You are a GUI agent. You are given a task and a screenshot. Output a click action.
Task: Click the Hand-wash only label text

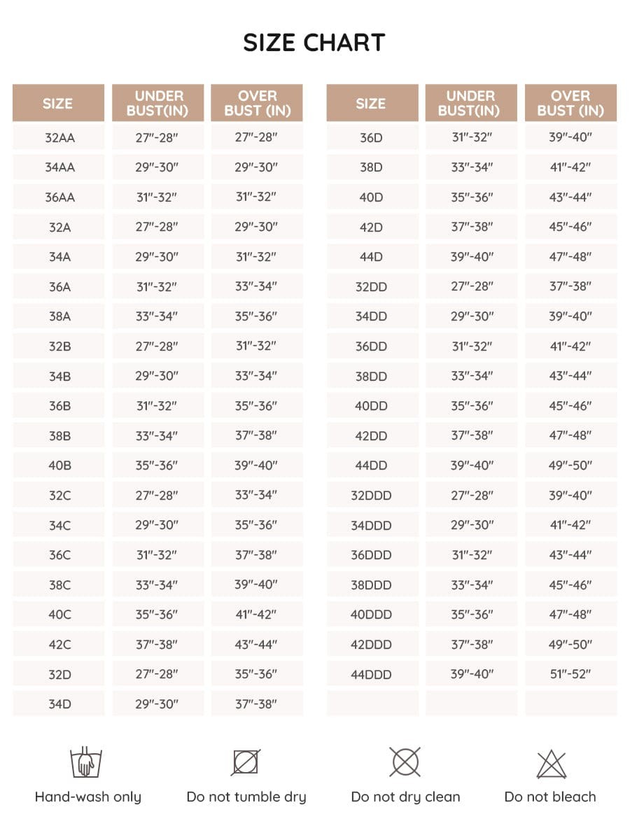[x=88, y=797]
